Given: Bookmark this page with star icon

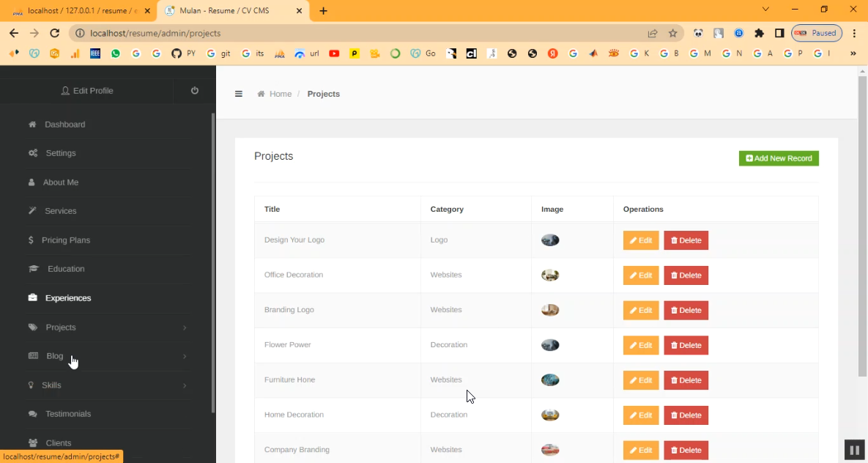Looking at the screenshot, I should [672, 33].
